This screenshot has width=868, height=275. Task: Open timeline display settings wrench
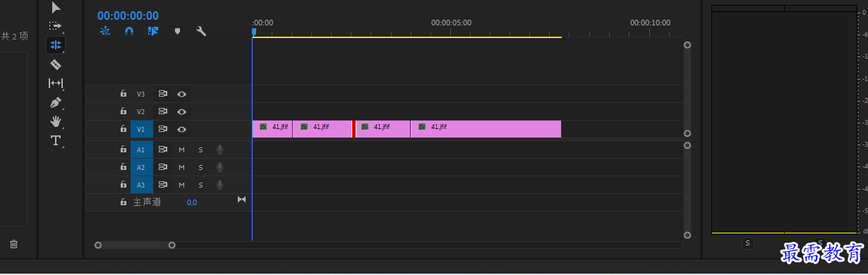click(x=201, y=31)
